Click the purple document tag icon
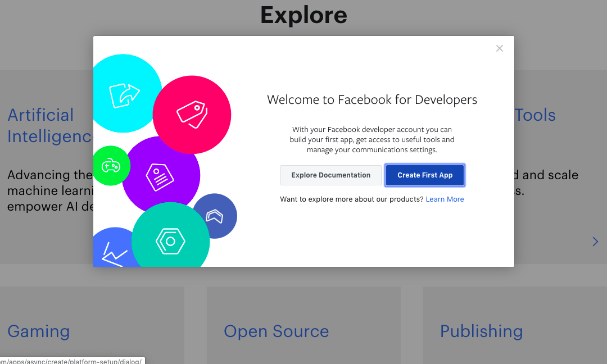 [160, 176]
